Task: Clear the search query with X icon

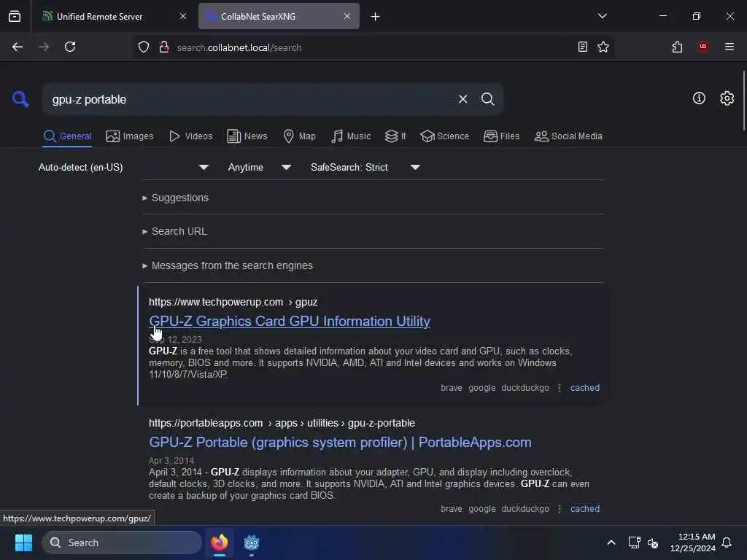Action: (x=462, y=99)
